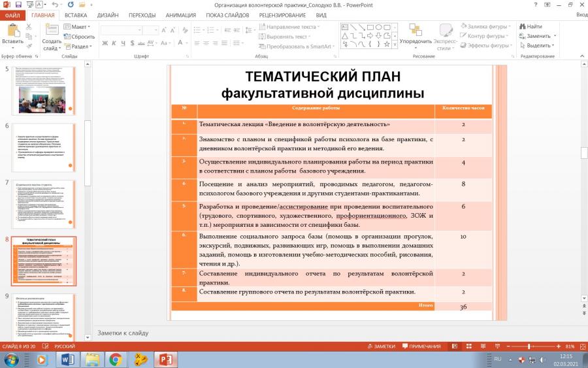Expand the Макет (Layout) dropdown

(x=77, y=27)
